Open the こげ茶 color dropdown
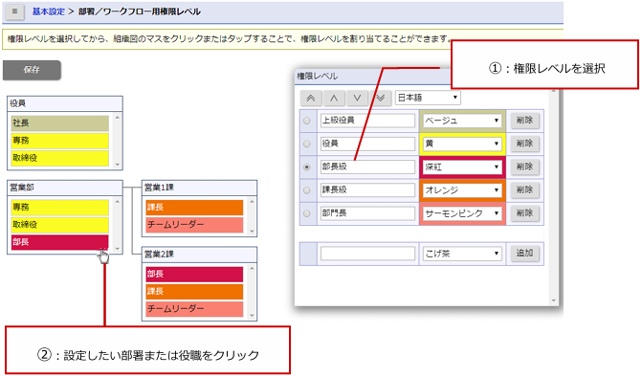Viewport: 640px width, 376px height. (x=462, y=254)
